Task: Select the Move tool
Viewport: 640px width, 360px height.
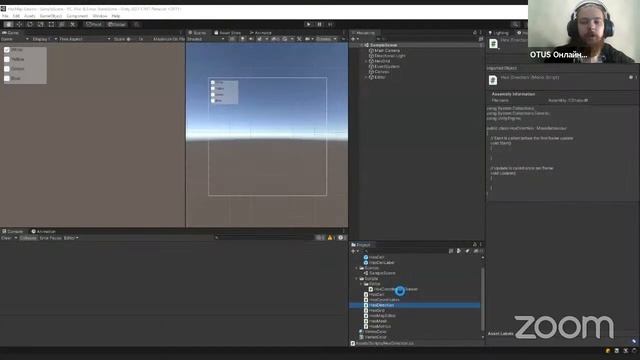Action: 19,24
